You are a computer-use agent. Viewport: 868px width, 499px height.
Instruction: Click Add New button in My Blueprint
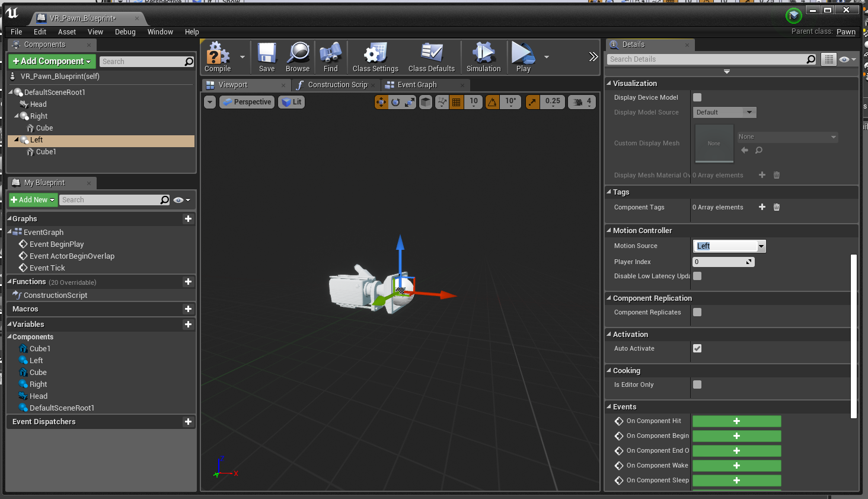(x=33, y=200)
